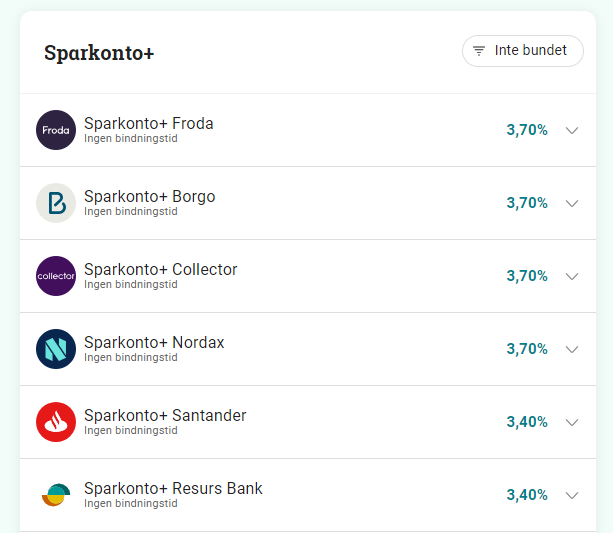The image size is (613, 533).
Task: Expand the Sparkonto+ Resurs Bank row chevron
Action: 572,495
